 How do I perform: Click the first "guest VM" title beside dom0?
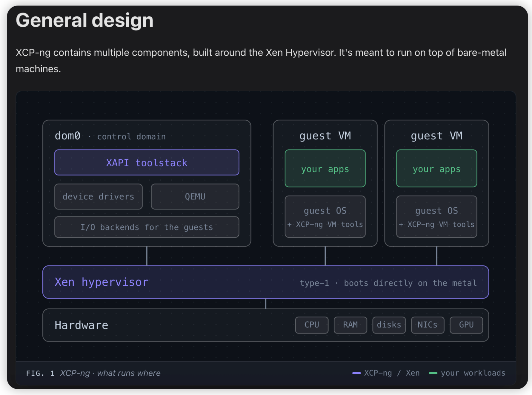pyautogui.click(x=325, y=136)
